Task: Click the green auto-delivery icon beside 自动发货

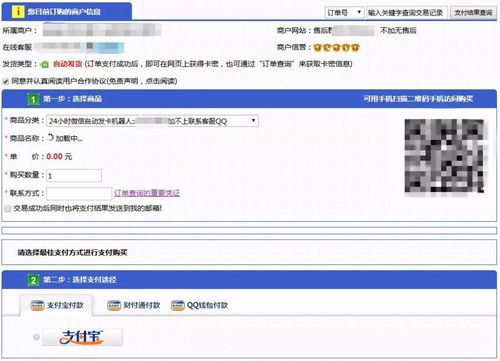Action: [x=44, y=64]
